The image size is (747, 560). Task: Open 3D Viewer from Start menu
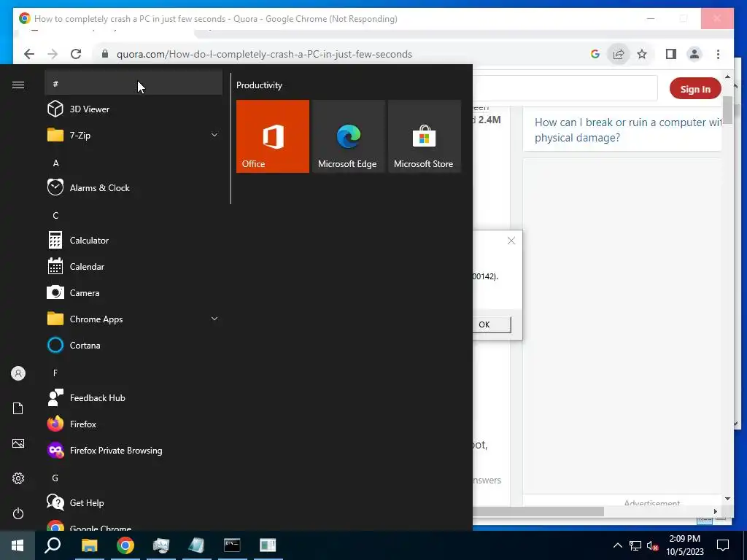(133, 109)
